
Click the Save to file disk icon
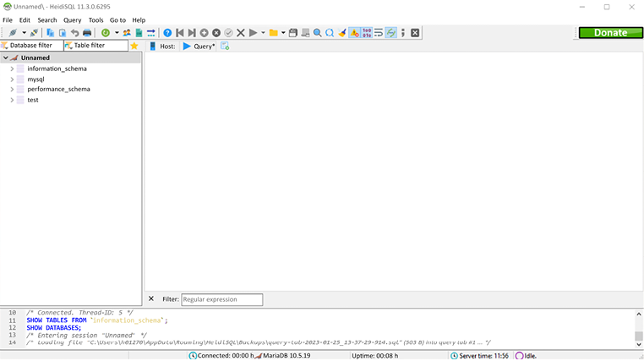(x=293, y=33)
